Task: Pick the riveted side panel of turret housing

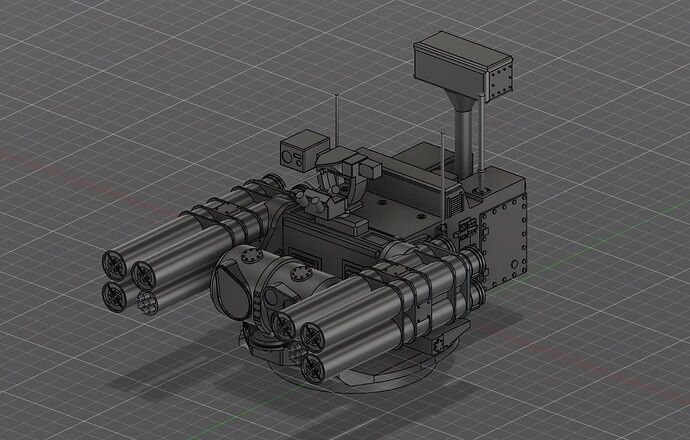Action: [x=503, y=242]
